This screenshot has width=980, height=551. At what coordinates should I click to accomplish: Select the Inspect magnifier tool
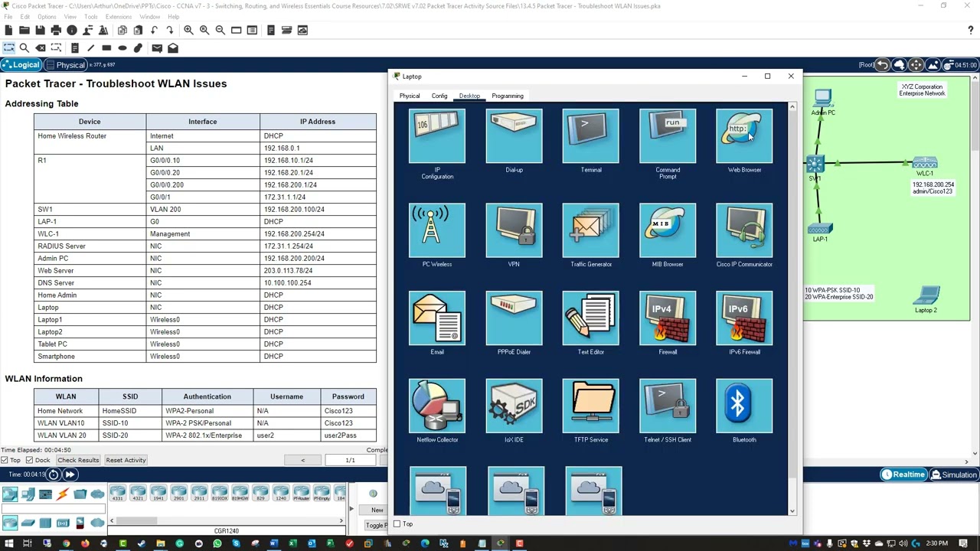(x=24, y=48)
